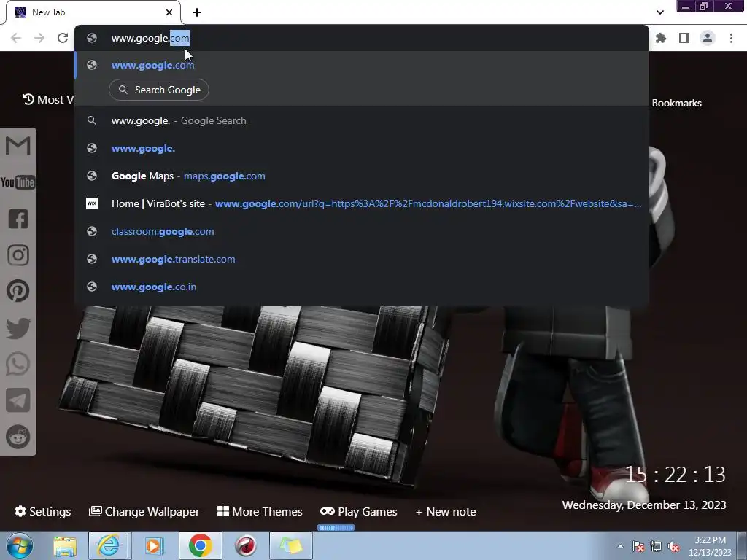Show hidden tray icons arrow
The height and width of the screenshot is (560, 747).
coord(620,546)
